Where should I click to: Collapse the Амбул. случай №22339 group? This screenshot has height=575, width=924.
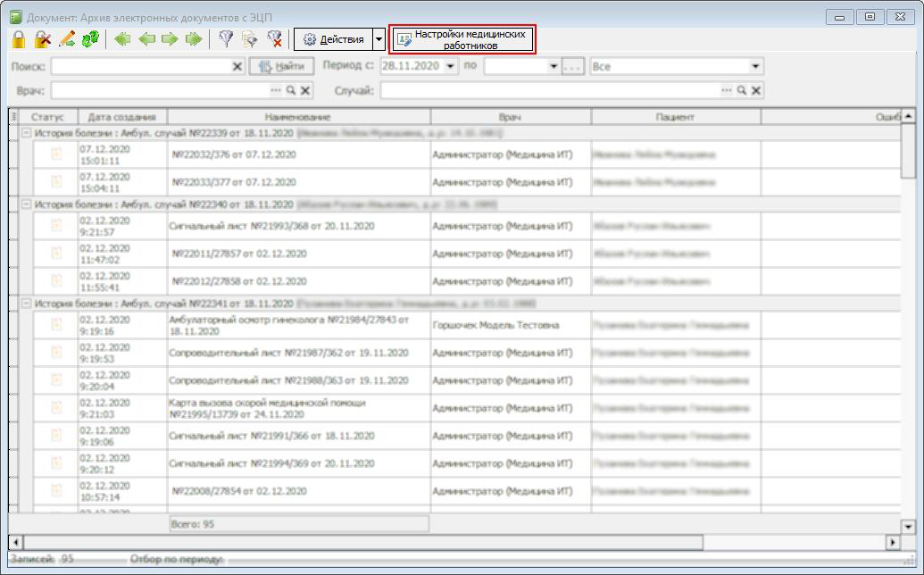click(26, 133)
